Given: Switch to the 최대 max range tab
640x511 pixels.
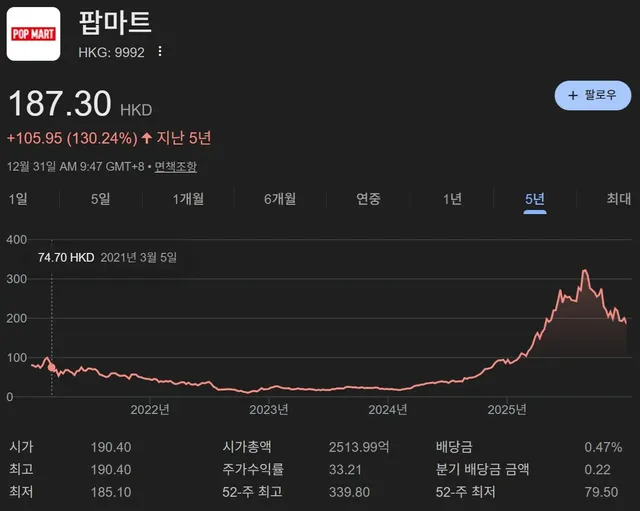Looking at the screenshot, I should click(x=618, y=199).
